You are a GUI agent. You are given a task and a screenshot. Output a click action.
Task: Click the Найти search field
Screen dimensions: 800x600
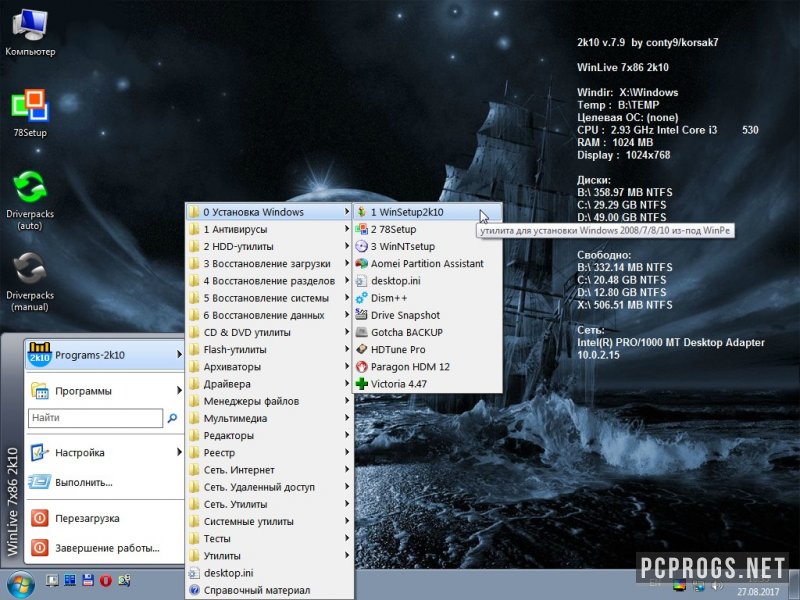point(95,418)
